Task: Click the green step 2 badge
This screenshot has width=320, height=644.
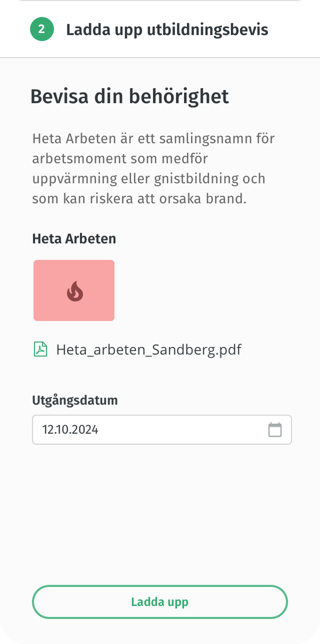Action: point(41,29)
